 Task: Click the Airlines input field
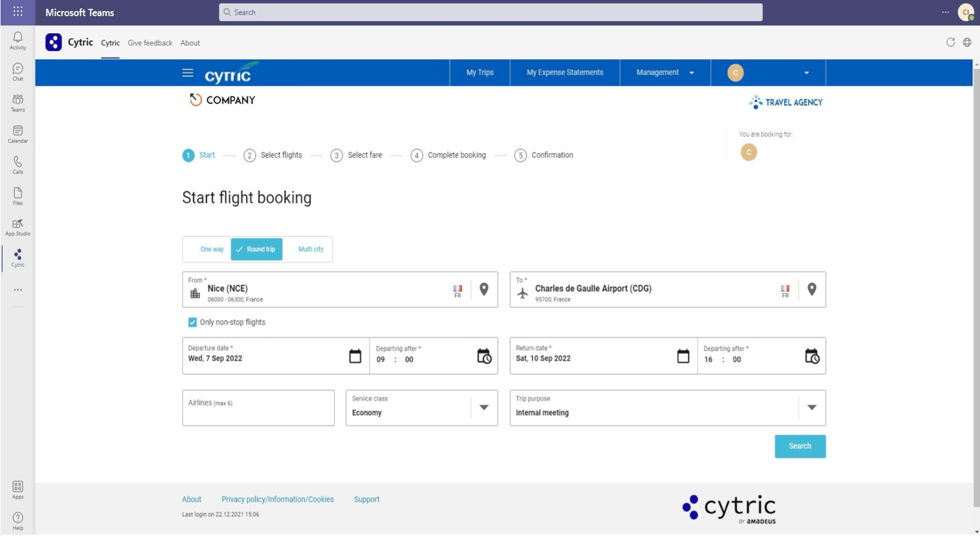click(258, 407)
